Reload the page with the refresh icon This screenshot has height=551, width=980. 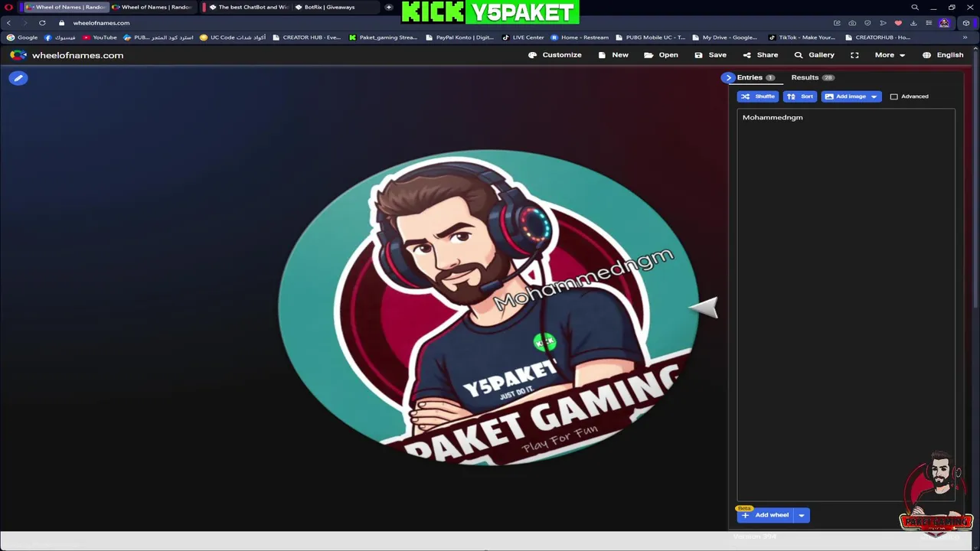pos(42,23)
